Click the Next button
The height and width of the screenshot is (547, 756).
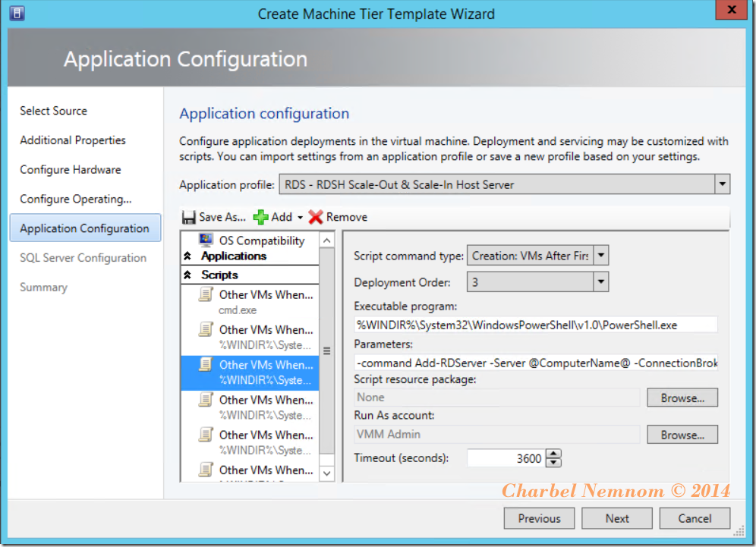tap(616, 519)
